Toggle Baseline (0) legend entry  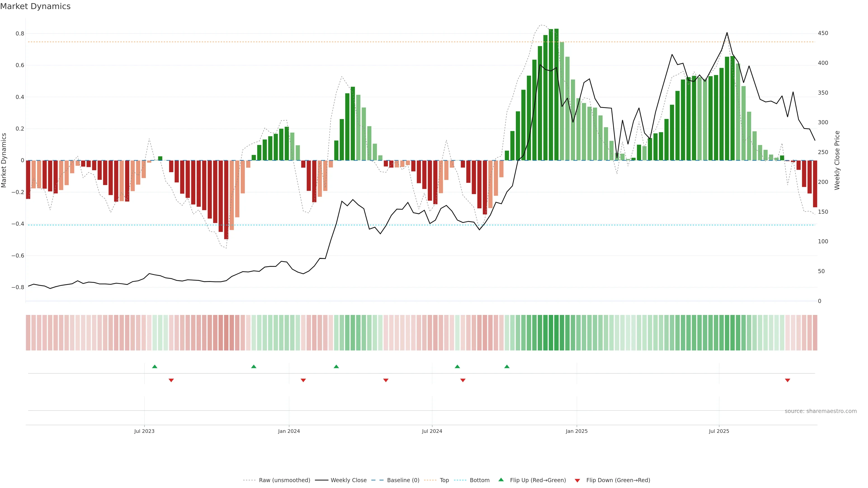pos(403,480)
